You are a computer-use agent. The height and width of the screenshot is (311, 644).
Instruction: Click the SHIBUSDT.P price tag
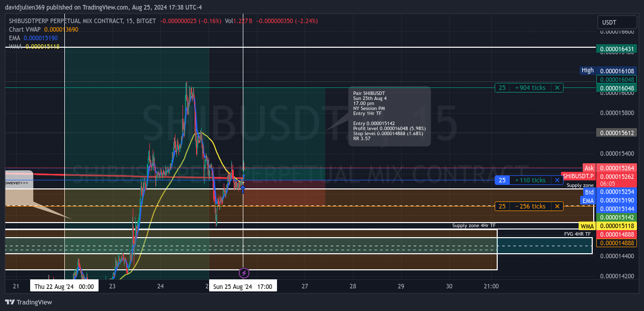click(x=578, y=176)
